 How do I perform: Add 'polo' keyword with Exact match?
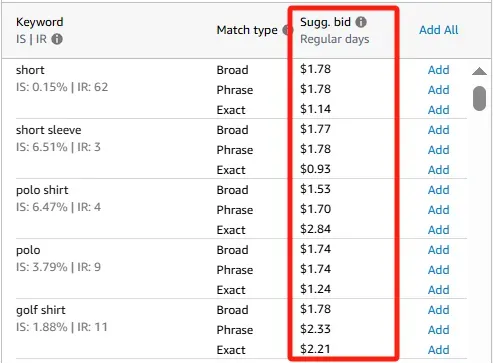438,290
